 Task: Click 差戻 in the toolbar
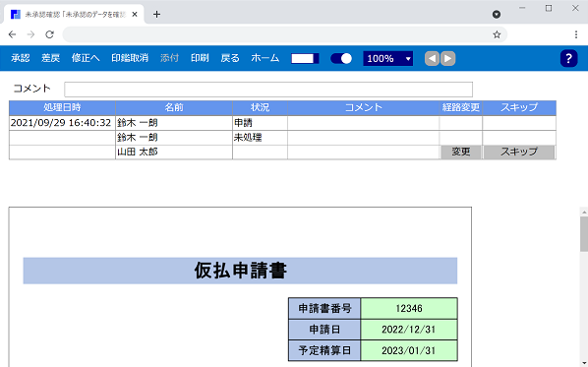pos(50,58)
